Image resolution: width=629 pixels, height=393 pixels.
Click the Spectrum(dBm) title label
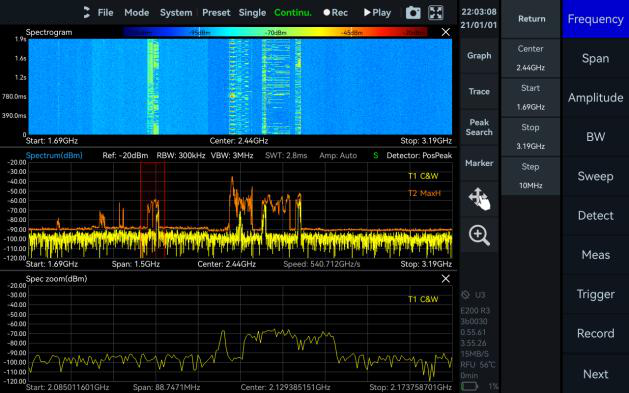point(54,156)
